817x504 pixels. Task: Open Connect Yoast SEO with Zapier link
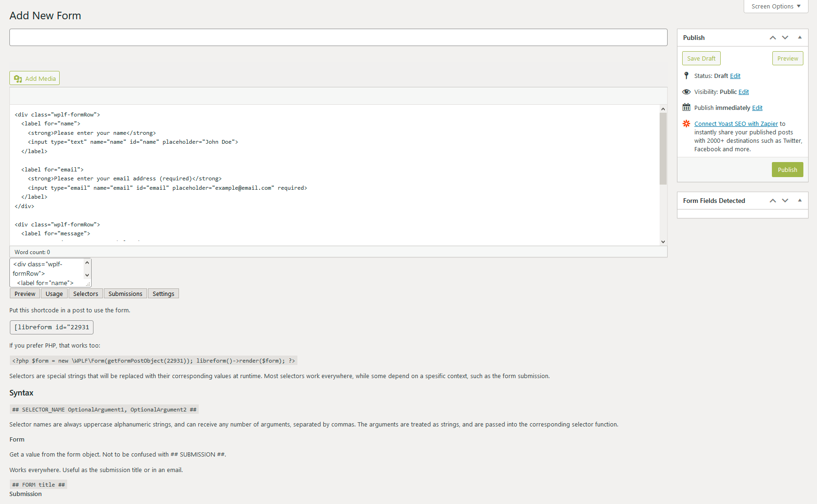(736, 124)
